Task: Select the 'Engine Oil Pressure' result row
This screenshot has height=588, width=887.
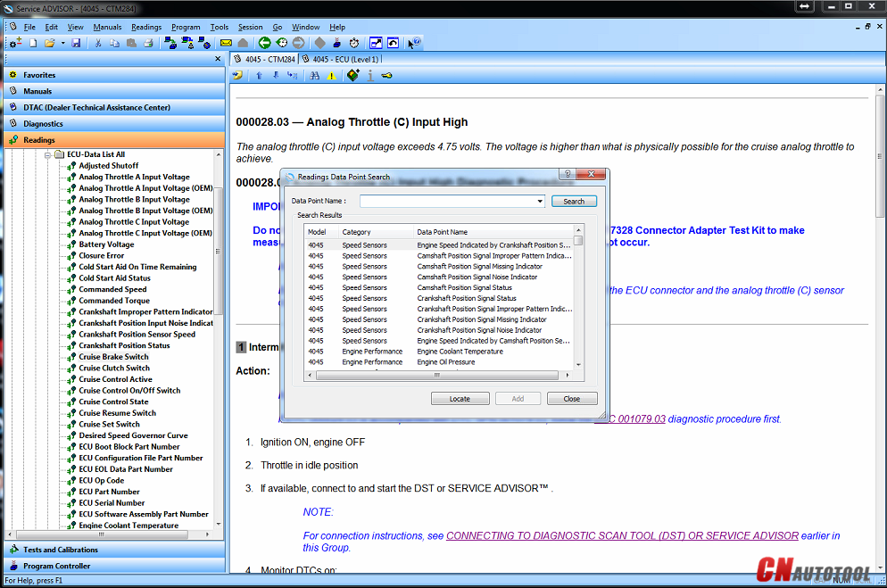Action: 439,362
